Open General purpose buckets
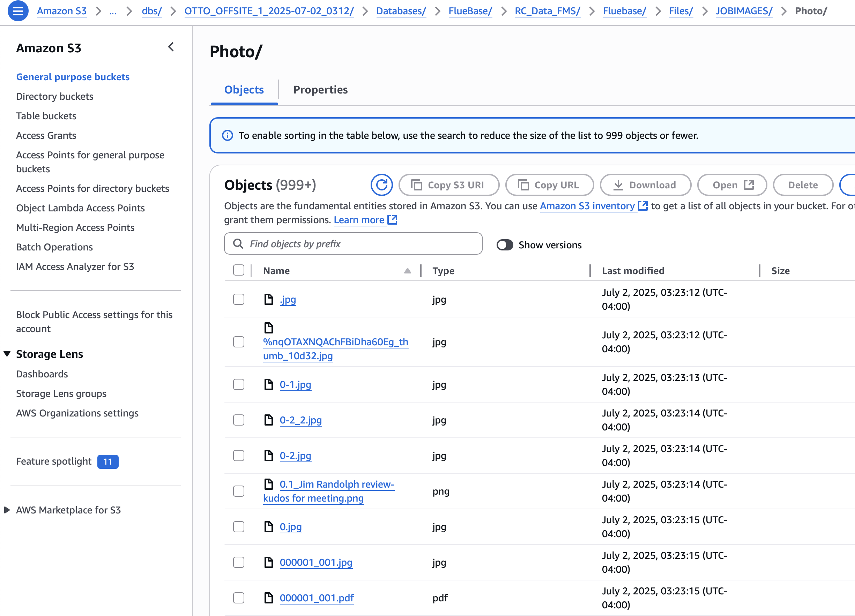The width and height of the screenshot is (855, 616). [x=73, y=77]
